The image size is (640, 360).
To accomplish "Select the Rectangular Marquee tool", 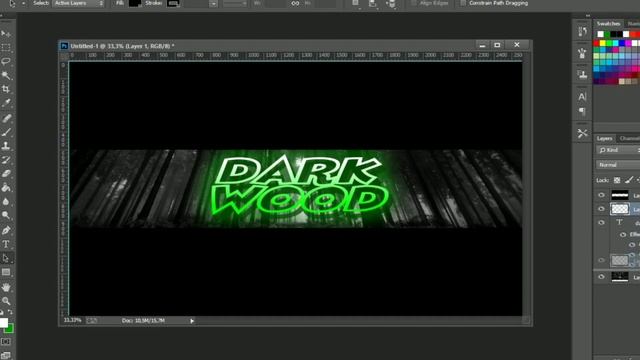I will pos(6,47).
